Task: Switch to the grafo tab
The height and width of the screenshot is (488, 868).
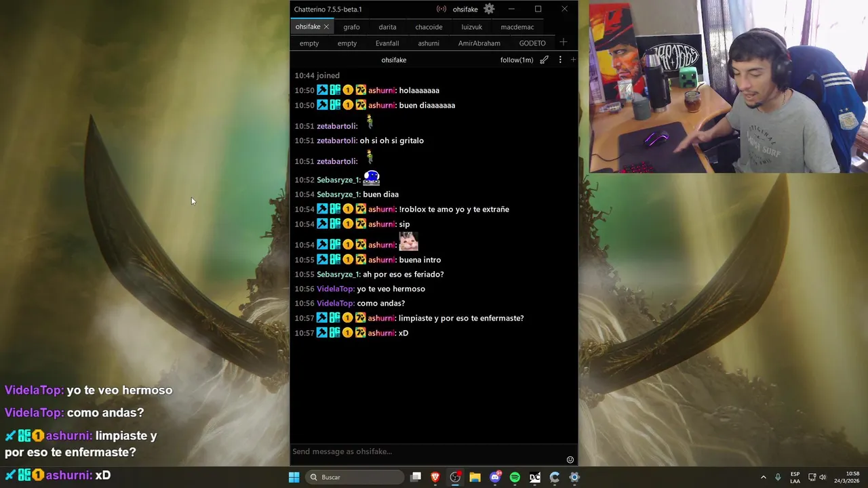Action: click(x=351, y=27)
